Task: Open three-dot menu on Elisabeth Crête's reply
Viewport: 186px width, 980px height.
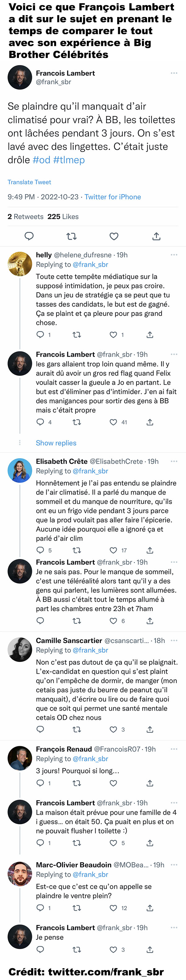Action: point(174,461)
